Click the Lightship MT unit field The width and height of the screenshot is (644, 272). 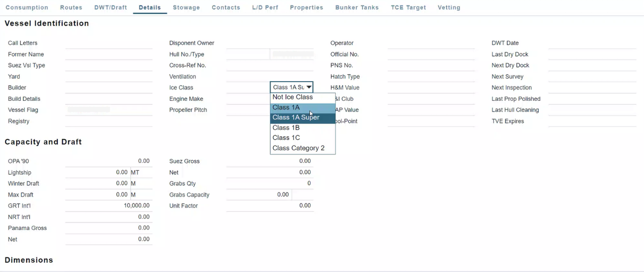[x=141, y=173]
